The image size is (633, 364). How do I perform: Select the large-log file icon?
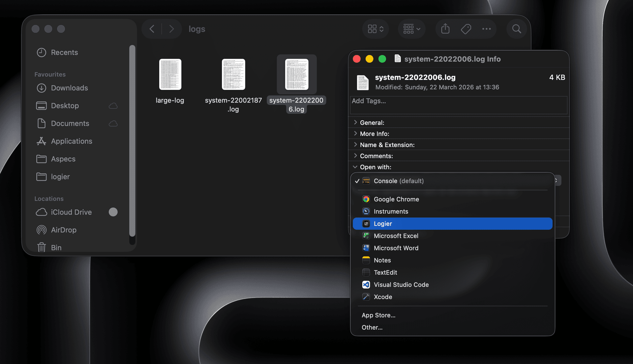[x=170, y=75]
